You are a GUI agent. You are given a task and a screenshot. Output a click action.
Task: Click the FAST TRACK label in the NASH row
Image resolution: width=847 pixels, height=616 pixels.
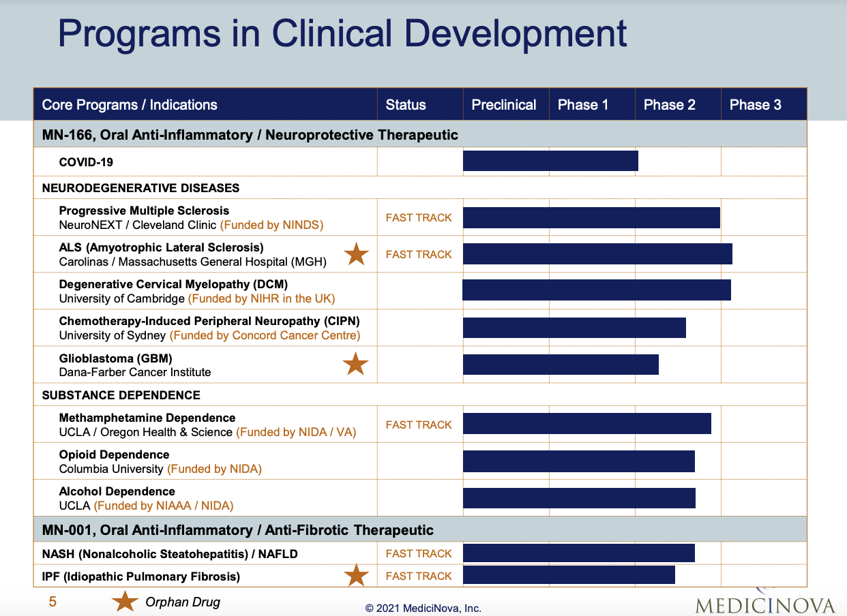click(419, 553)
